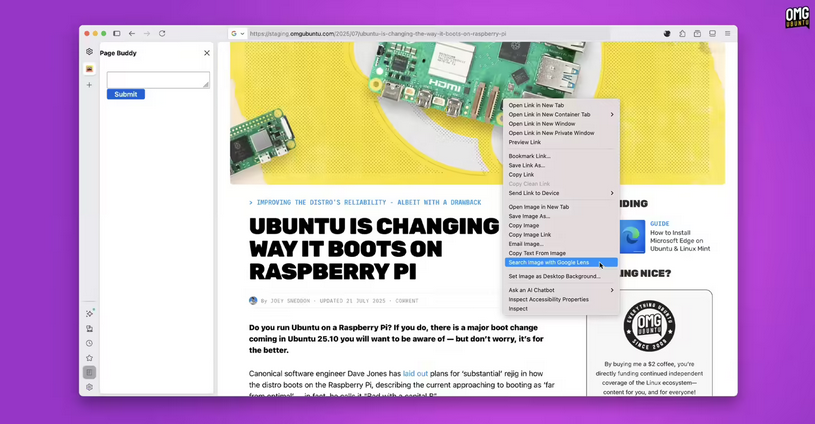Click the browser reload button
The image size is (815, 424).
pos(162,34)
